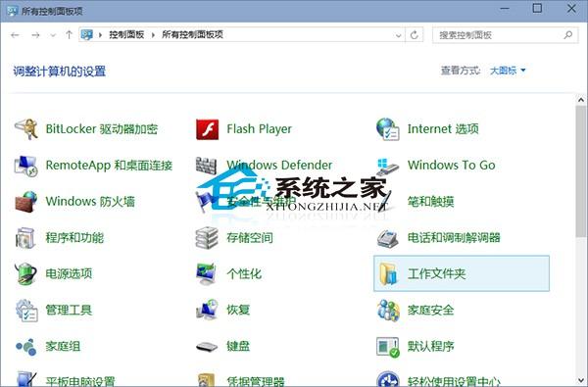
Task: Click the 家庭安全 people icon
Action: [x=388, y=311]
